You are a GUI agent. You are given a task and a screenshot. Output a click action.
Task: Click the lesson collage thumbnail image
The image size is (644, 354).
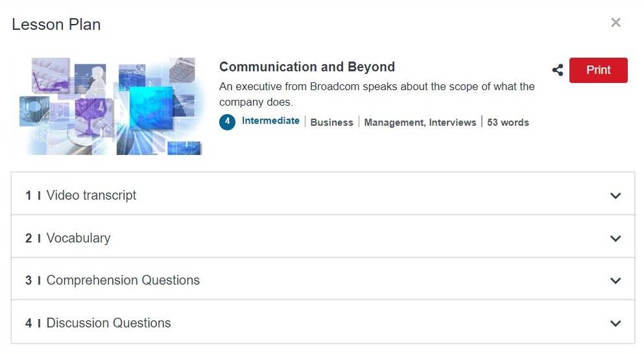[x=110, y=106]
